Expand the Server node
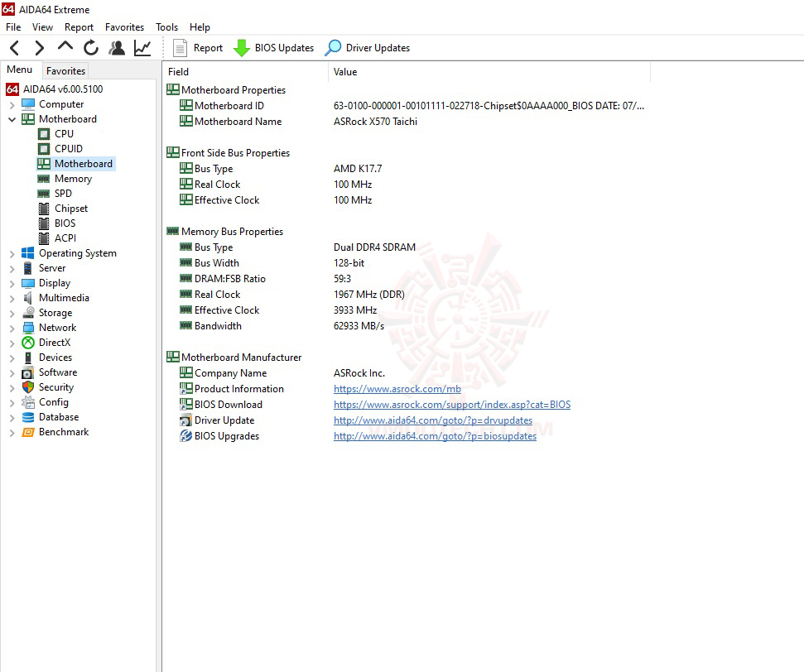The image size is (804, 672). point(12,269)
